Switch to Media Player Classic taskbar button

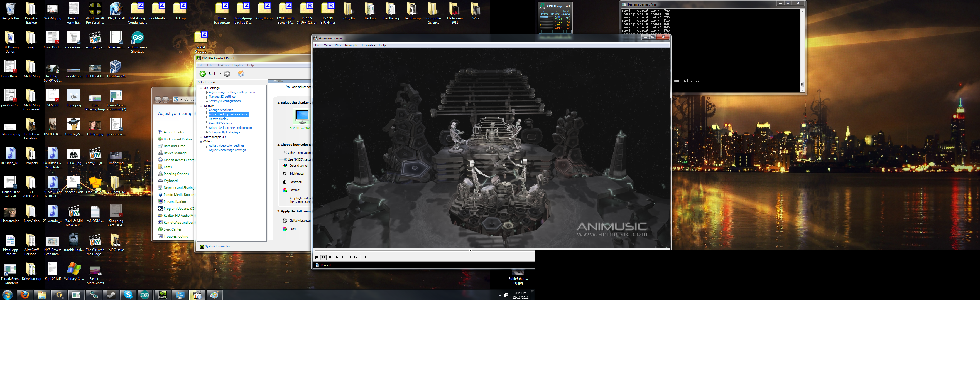click(197, 295)
